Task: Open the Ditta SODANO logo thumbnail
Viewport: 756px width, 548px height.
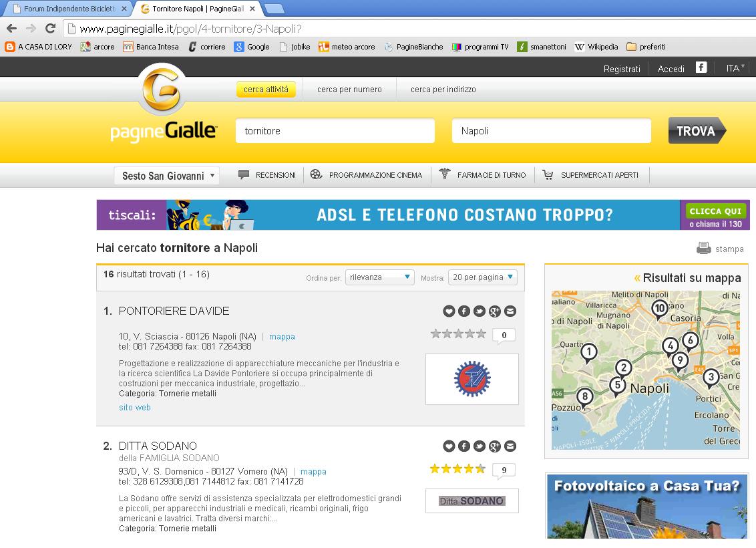Action: click(x=472, y=501)
